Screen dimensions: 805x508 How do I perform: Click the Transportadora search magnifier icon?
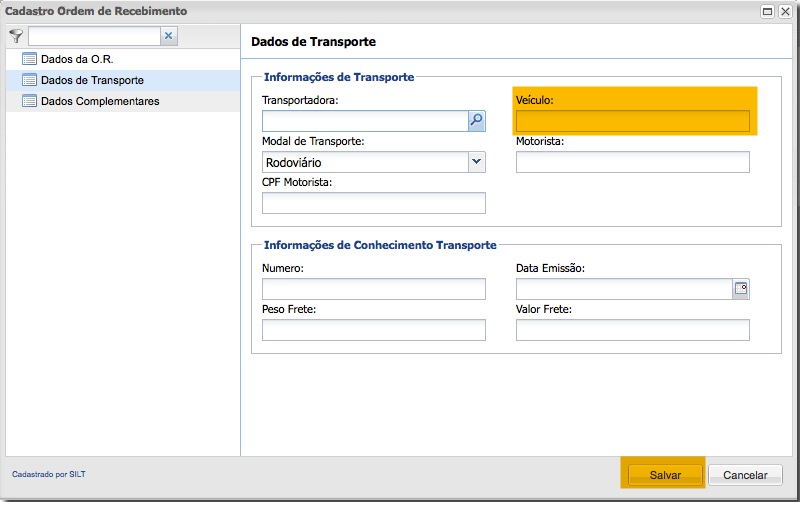point(476,121)
